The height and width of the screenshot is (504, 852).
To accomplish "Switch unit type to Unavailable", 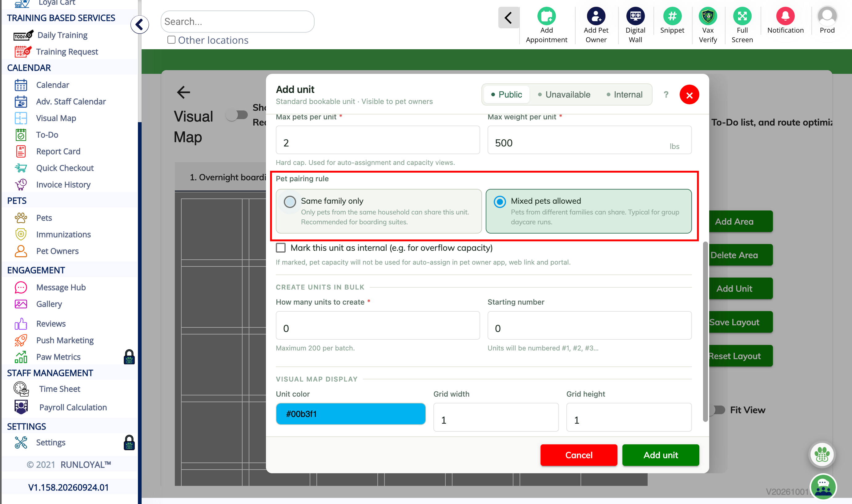I will 564,94.
